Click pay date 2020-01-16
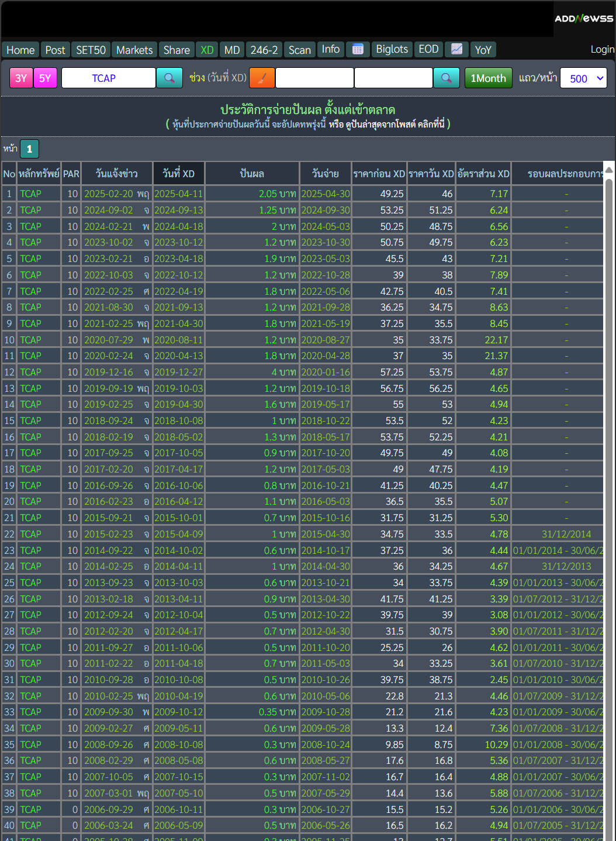The height and width of the screenshot is (841, 616). click(x=326, y=372)
